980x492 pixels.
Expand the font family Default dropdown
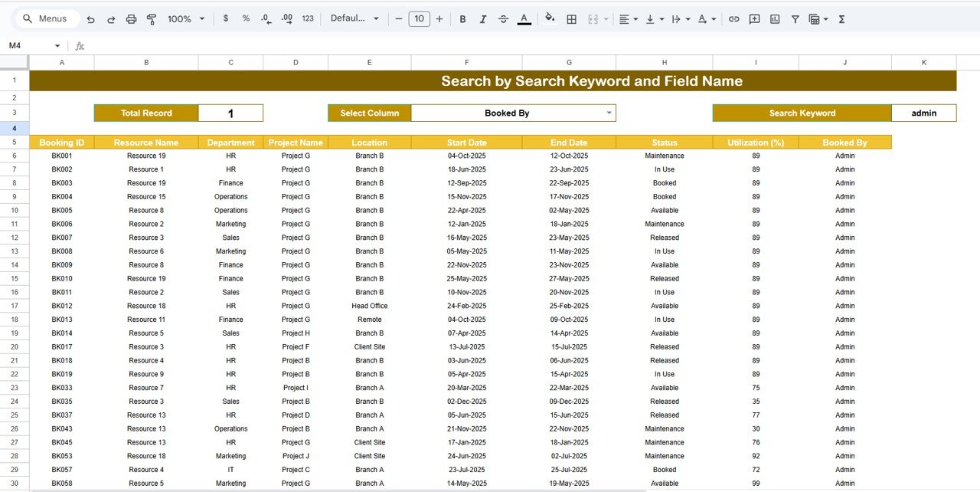tap(354, 18)
